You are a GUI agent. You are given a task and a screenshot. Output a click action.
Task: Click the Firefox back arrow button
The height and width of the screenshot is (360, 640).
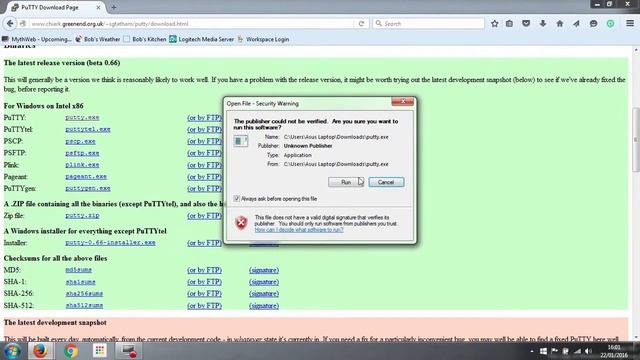tap(10, 24)
